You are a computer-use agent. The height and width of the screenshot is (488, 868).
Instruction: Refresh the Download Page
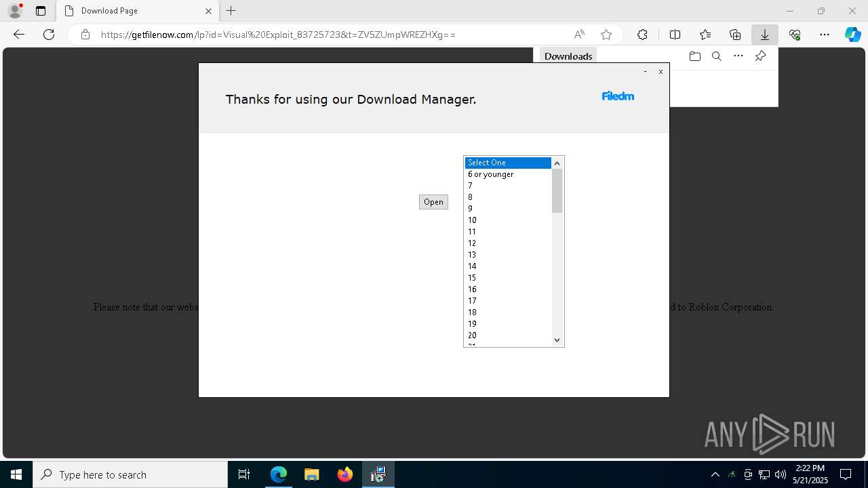click(49, 35)
